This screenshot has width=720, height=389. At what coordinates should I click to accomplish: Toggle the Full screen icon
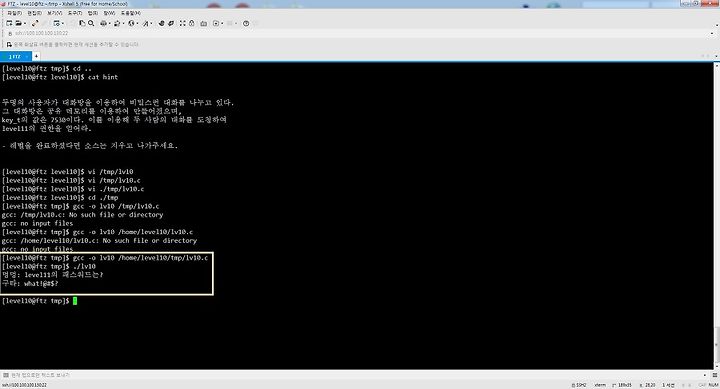[x=182, y=23]
